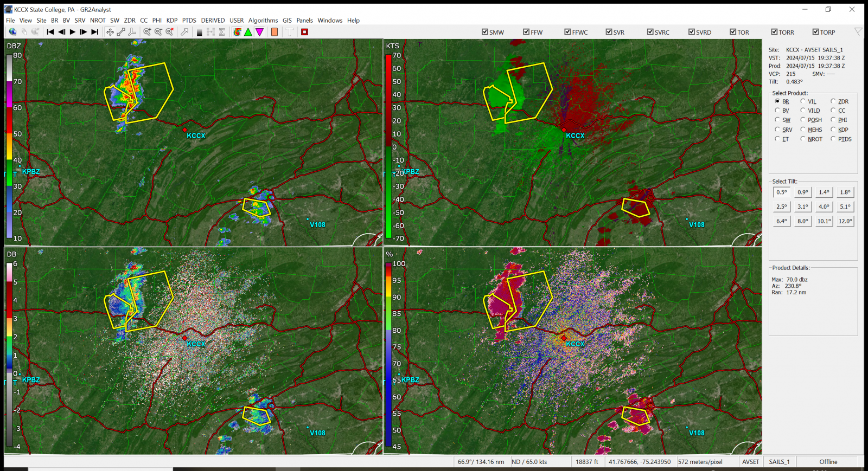
Task: Toggle the TORR checkbox
Action: tap(775, 32)
